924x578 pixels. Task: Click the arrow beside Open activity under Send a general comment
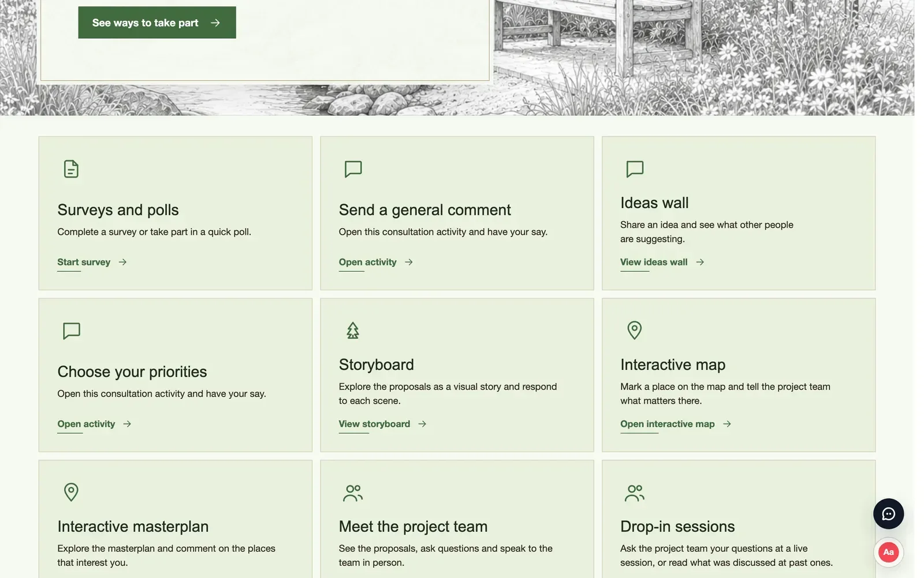tap(409, 262)
